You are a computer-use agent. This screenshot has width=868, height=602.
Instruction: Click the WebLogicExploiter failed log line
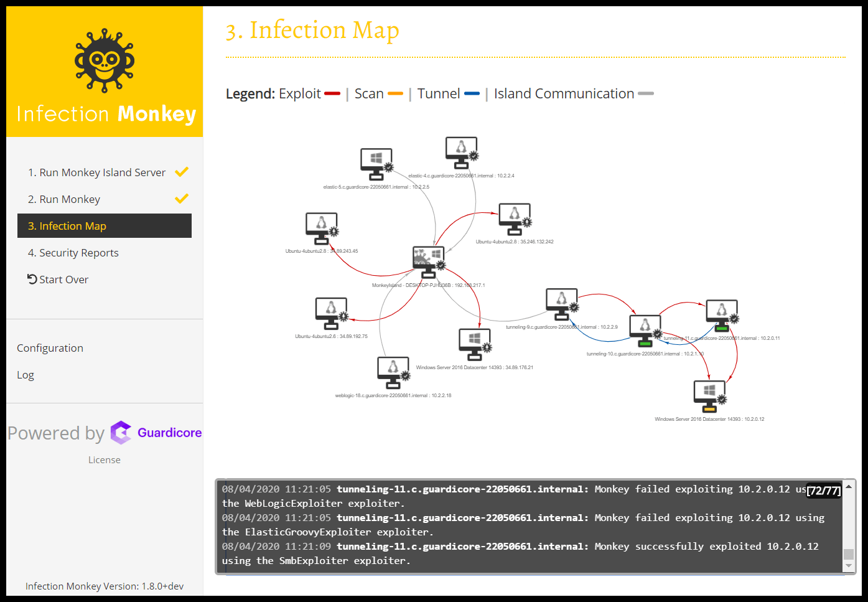(x=514, y=496)
